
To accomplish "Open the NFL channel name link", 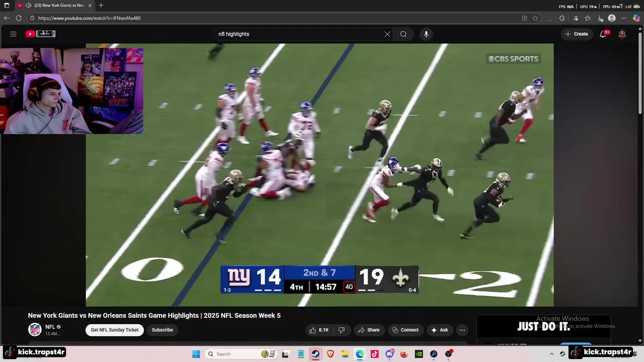I will 50,327.
